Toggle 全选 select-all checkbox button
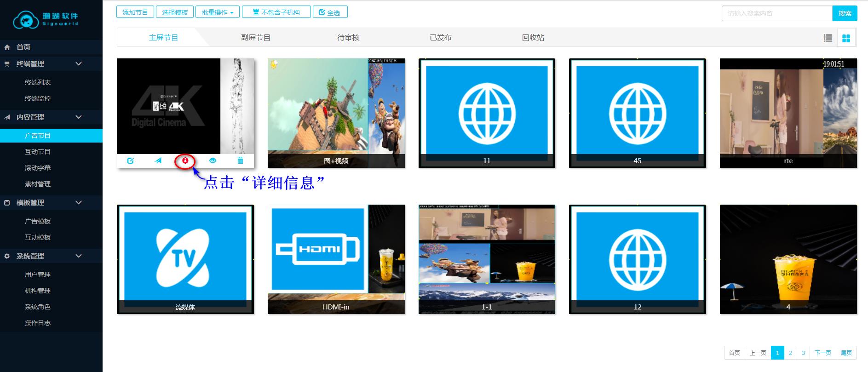The width and height of the screenshot is (868, 372). click(x=330, y=12)
